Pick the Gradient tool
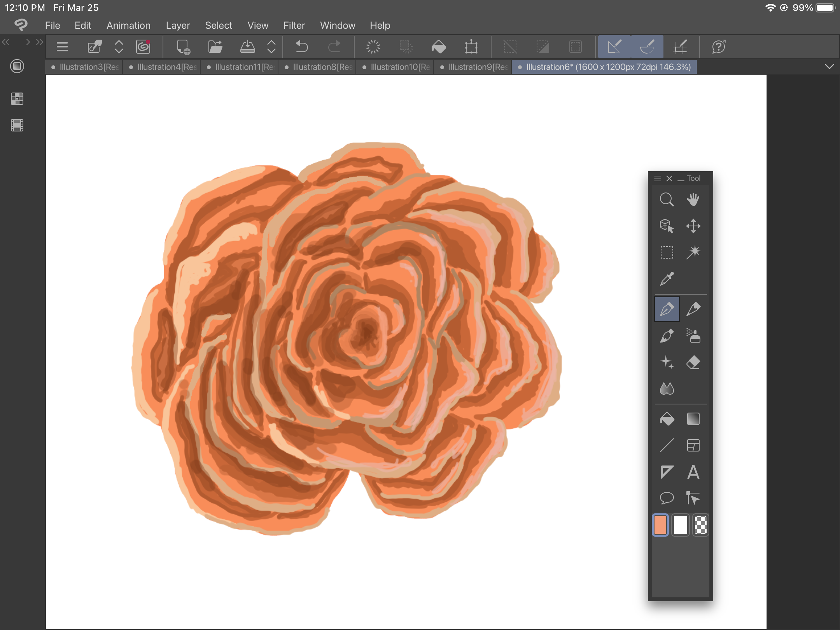This screenshot has height=630, width=840. [x=693, y=419]
